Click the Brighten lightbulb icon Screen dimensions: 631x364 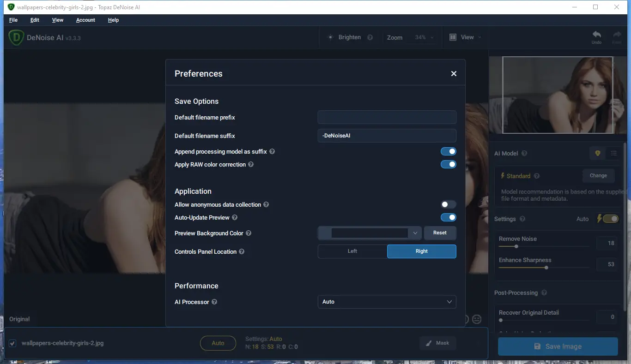(x=331, y=37)
